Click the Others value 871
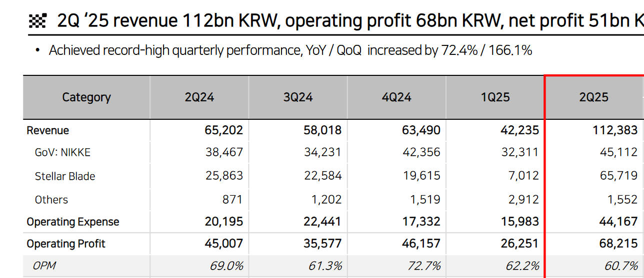This screenshot has height=278, width=644. click(232, 200)
